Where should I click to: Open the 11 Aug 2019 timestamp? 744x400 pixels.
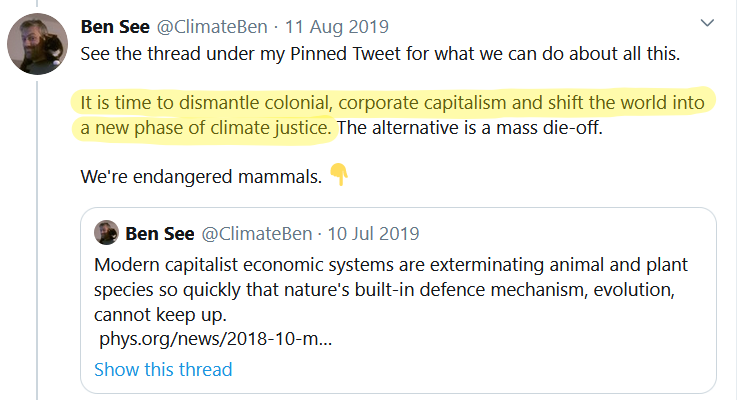(x=336, y=27)
